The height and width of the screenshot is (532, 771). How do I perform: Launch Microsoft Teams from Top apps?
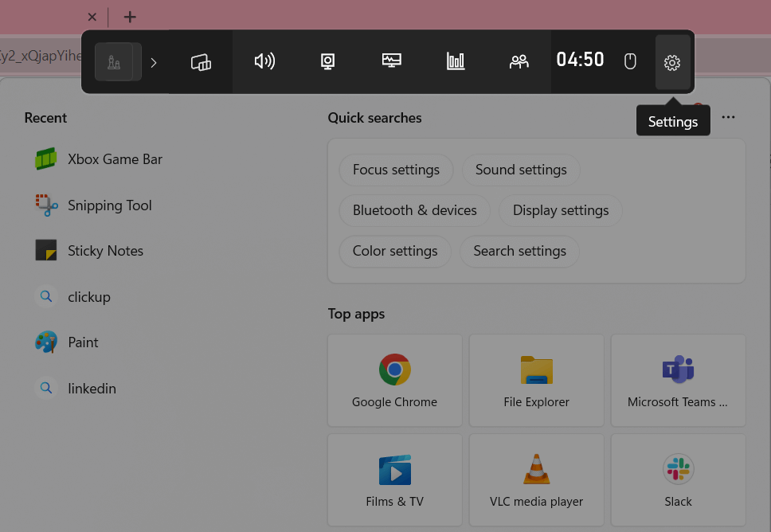pyautogui.click(x=678, y=381)
